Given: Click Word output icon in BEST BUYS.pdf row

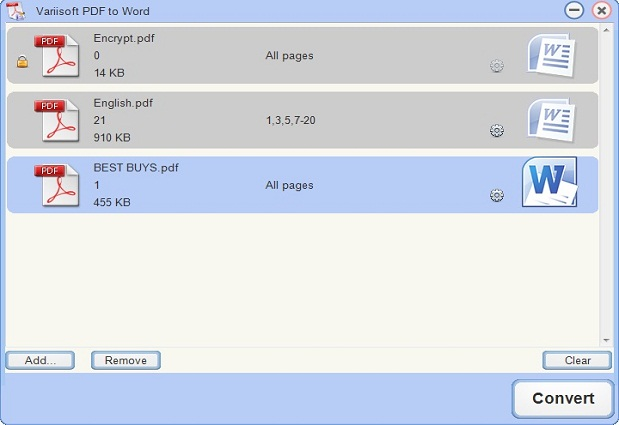Looking at the screenshot, I should click(x=550, y=182).
